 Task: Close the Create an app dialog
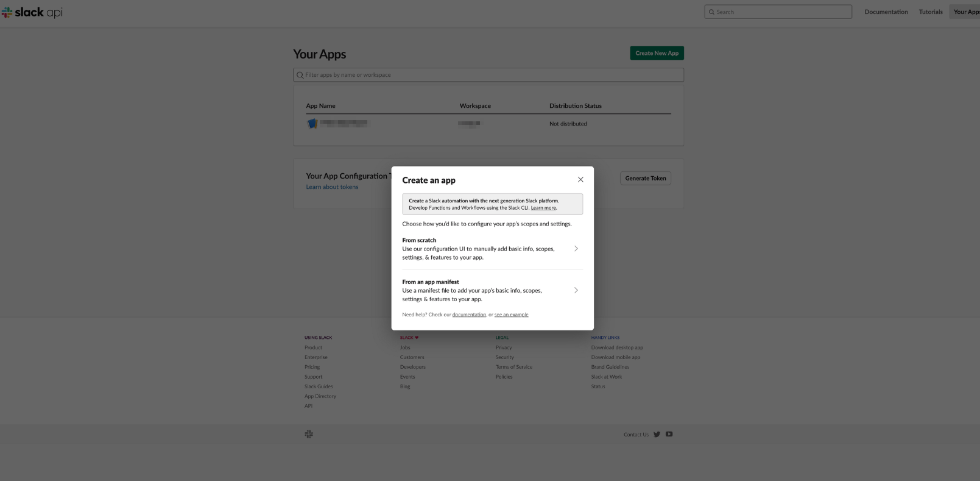(580, 179)
